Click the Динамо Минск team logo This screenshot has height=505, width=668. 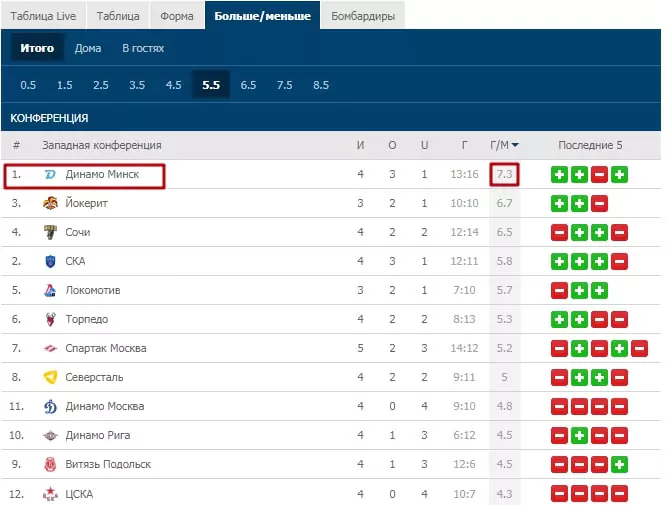(50, 174)
